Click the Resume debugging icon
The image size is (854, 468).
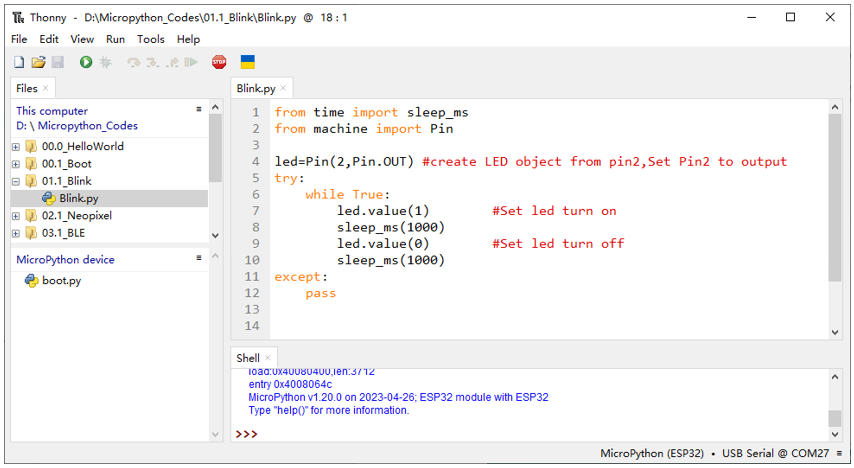tap(191, 62)
